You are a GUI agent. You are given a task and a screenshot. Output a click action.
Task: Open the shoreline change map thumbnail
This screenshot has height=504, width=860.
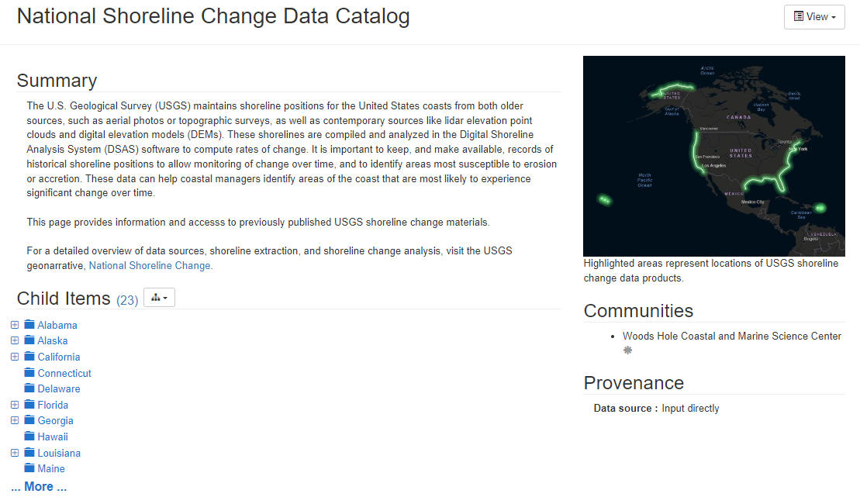(x=713, y=156)
